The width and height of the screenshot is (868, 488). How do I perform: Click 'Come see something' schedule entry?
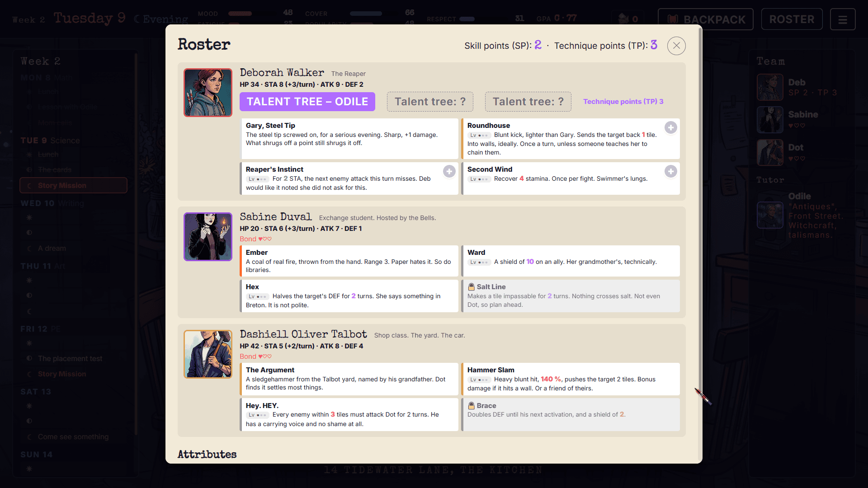[x=73, y=437]
